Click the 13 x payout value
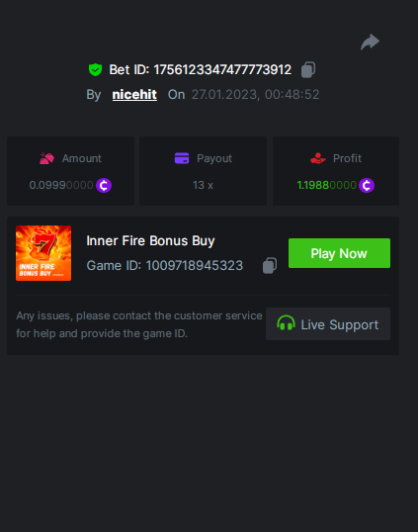Screen dimensions: 418x532 pyautogui.click(x=203, y=185)
